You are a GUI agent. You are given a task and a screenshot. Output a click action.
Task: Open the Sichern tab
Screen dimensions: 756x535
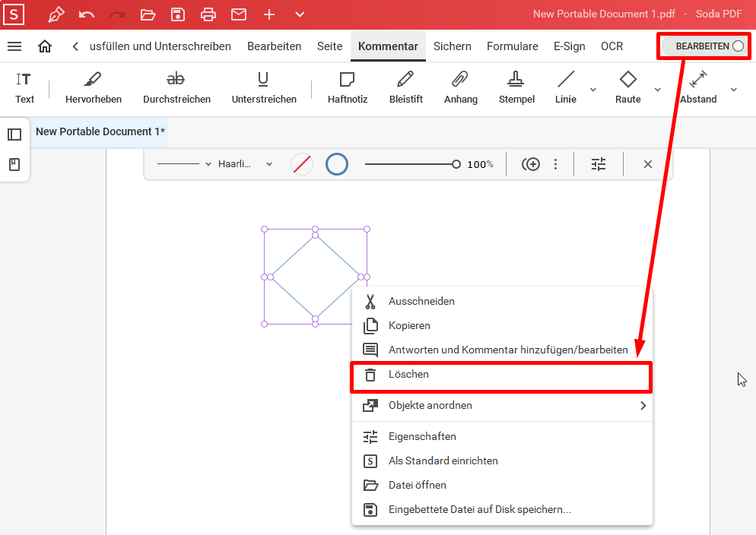[x=453, y=46]
